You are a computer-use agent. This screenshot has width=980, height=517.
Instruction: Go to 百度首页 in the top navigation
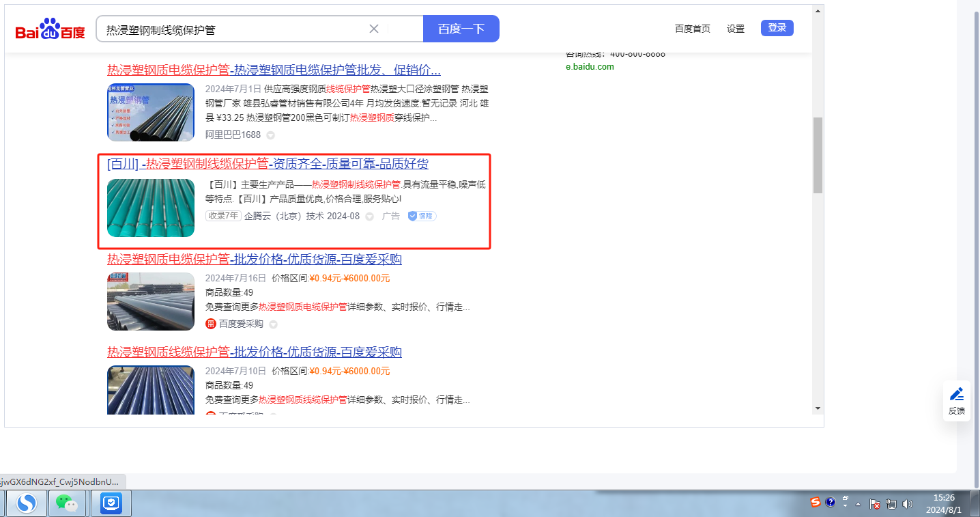pyautogui.click(x=692, y=29)
